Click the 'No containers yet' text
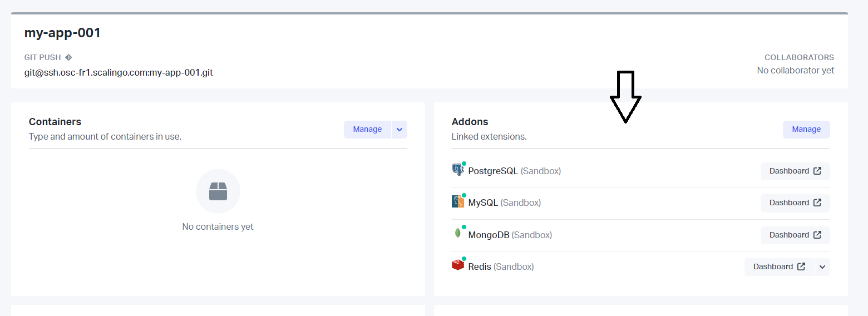868x316 pixels. tap(218, 226)
